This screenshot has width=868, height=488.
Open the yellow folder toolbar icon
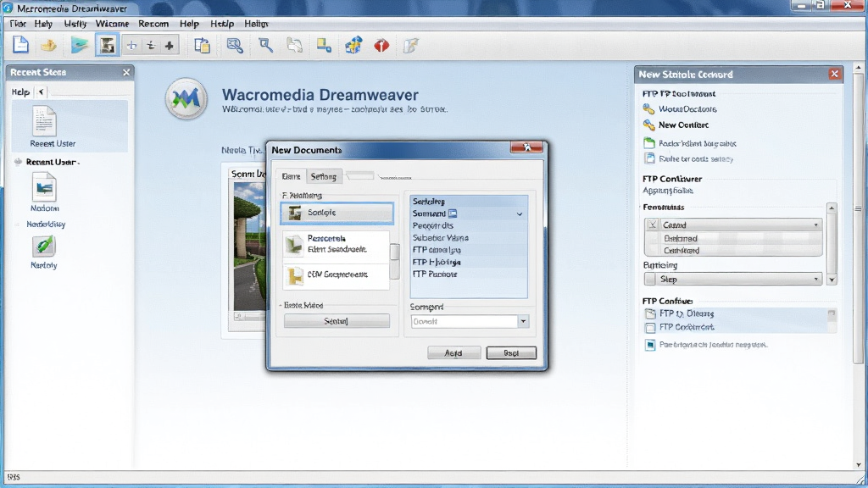point(48,46)
